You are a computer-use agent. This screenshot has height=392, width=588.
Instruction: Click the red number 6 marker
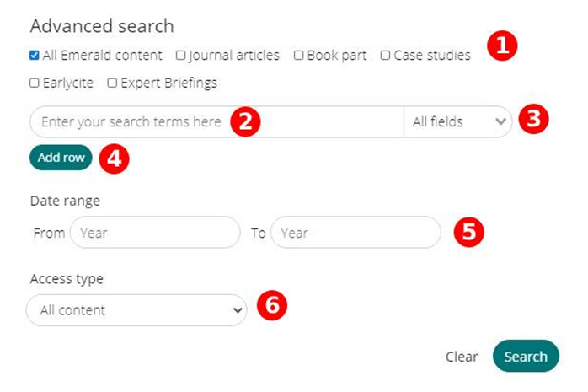coord(272,305)
